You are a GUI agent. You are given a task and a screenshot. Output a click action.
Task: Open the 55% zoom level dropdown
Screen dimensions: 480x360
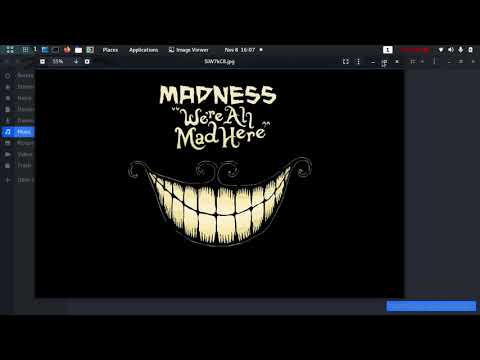pyautogui.click(x=58, y=61)
